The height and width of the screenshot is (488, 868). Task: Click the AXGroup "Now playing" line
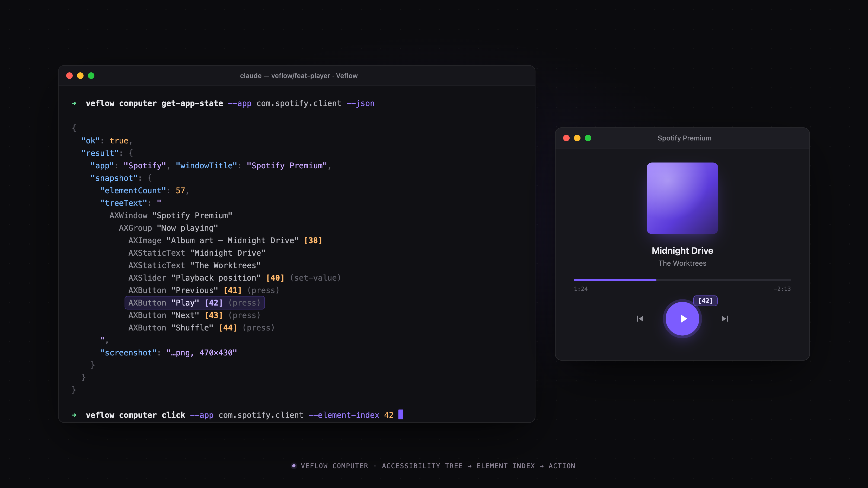168,228
